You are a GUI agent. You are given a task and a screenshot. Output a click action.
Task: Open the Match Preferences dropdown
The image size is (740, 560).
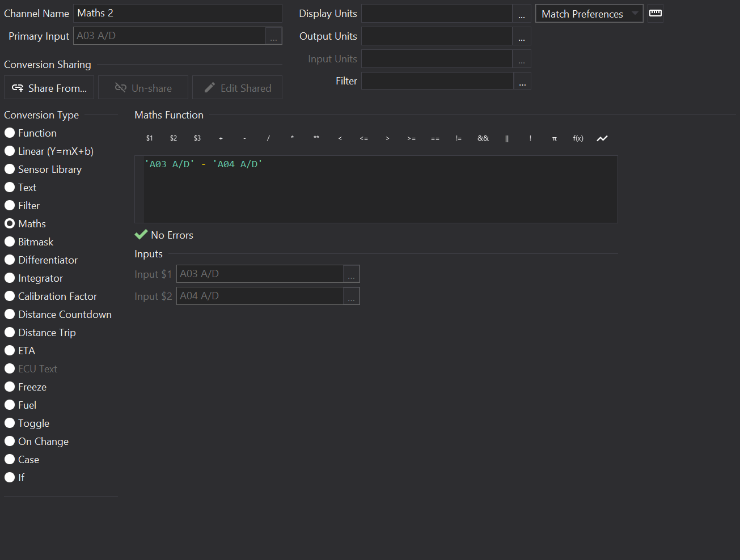click(589, 14)
